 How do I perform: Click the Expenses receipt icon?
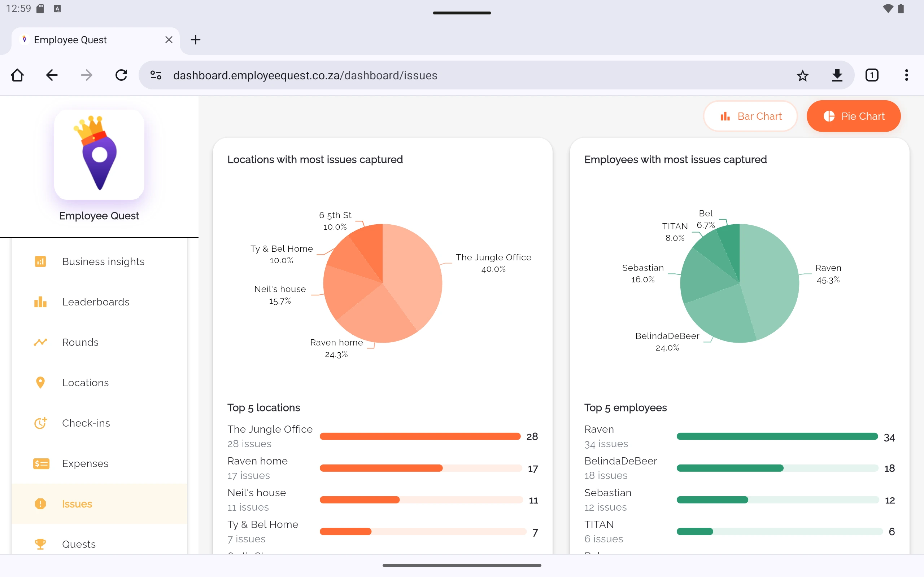[x=40, y=463]
